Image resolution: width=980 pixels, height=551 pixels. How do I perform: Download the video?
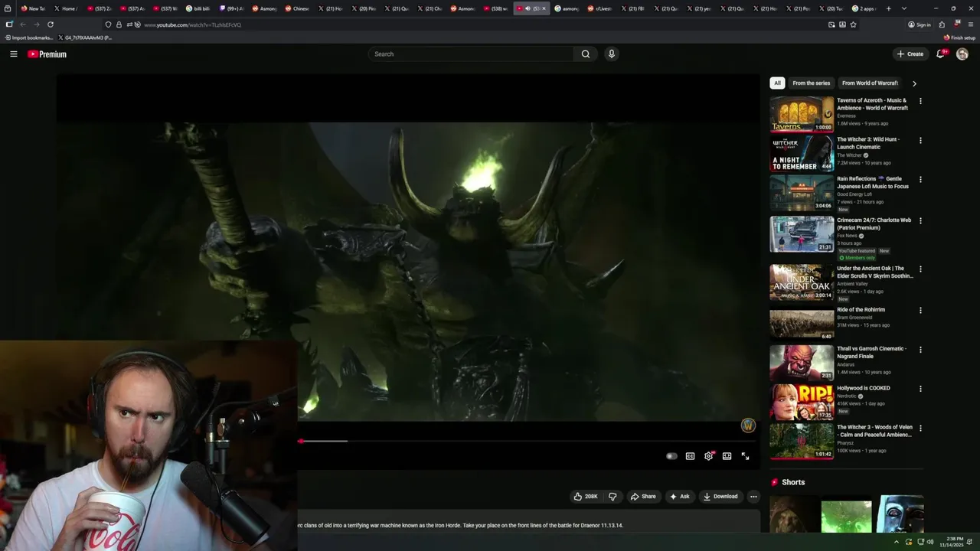coord(720,496)
